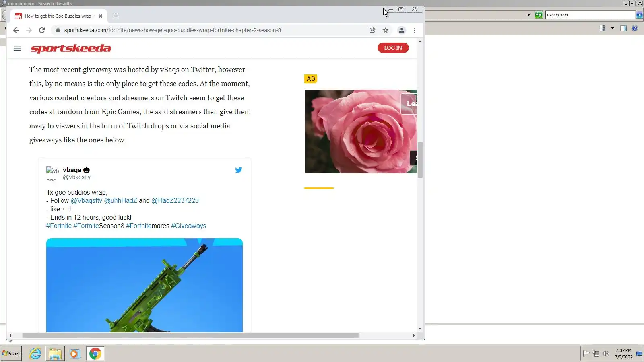644x362 pixels.
Task: Reload the Sportskeeda page
Action: 42,30
